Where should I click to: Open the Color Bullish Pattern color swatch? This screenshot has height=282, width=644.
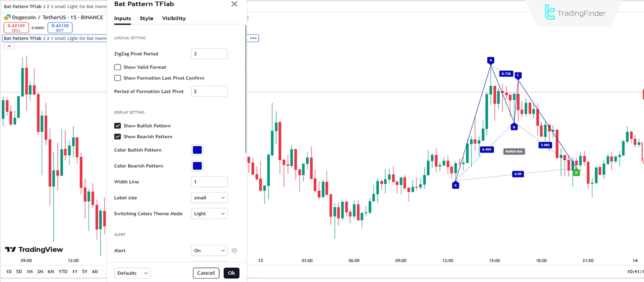pyautogui.click(x=197, y=150)
